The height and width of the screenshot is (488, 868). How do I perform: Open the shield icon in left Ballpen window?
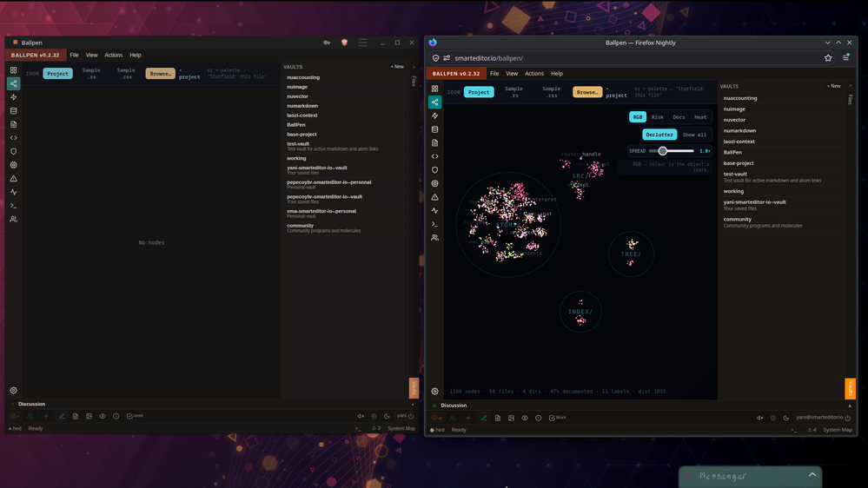click(13, 151)
